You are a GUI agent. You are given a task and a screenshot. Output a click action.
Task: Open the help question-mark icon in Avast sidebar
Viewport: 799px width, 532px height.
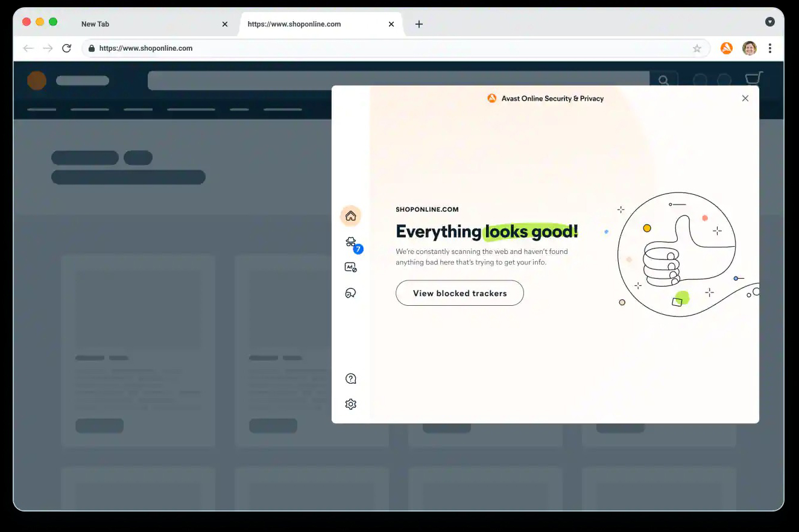351,379
